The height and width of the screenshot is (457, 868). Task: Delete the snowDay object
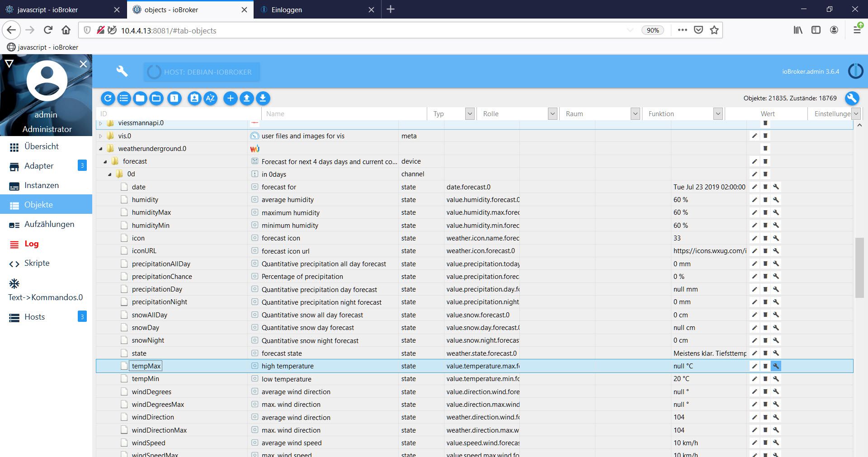(x=765, y=328)
